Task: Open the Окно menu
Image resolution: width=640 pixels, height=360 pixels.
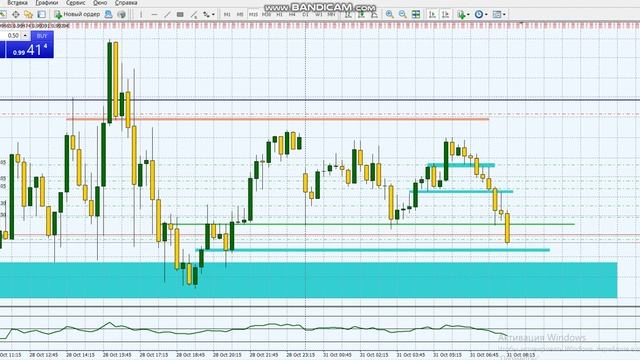Action: click(x=100, y=3)
